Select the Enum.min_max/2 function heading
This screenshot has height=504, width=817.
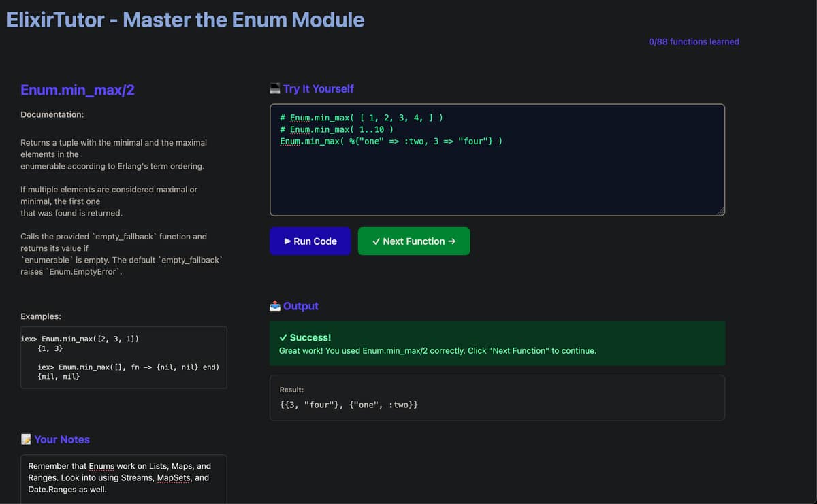(77, 90)
